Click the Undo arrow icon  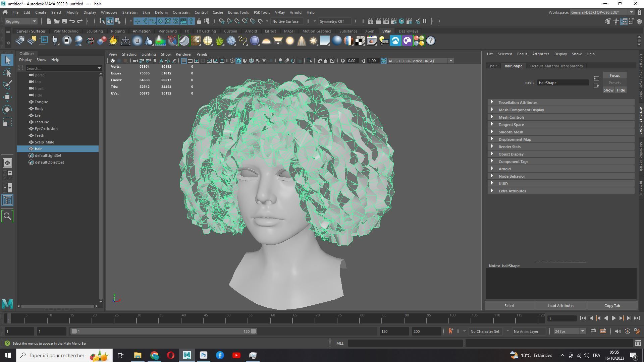(72, 21)
